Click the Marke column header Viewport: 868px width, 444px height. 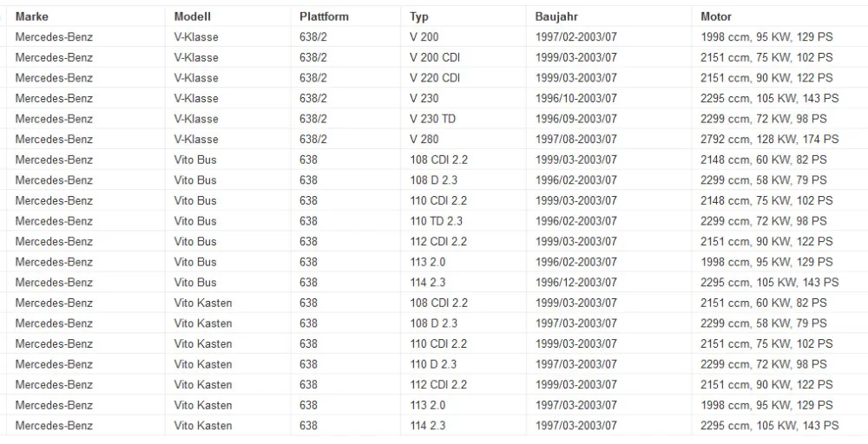(x=31, y=16)
